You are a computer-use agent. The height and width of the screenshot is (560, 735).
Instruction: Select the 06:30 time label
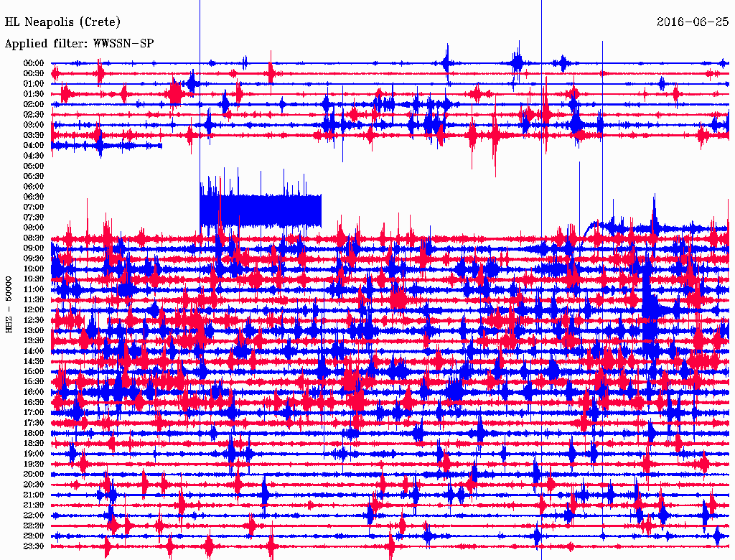coord(34,197)
